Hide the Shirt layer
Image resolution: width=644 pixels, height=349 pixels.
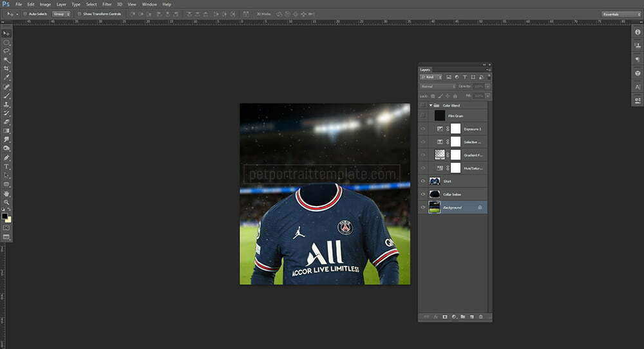[423, 181]
